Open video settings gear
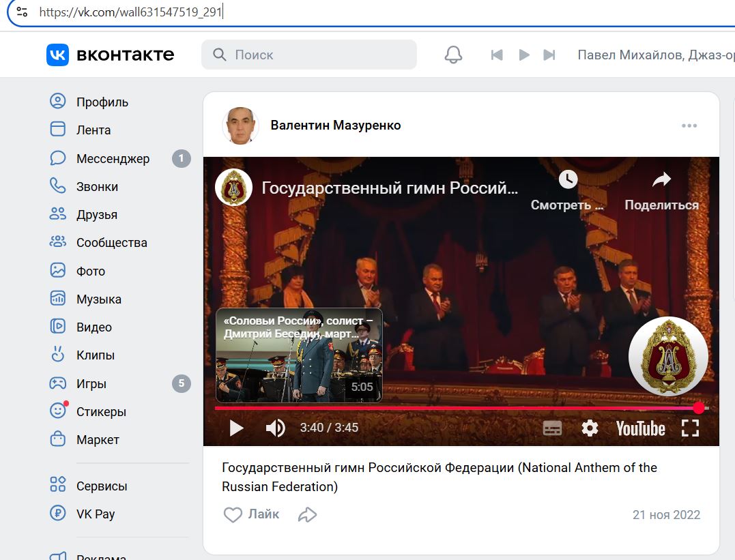Viewport: 735px width, 560px height. (x=589, y=428)
